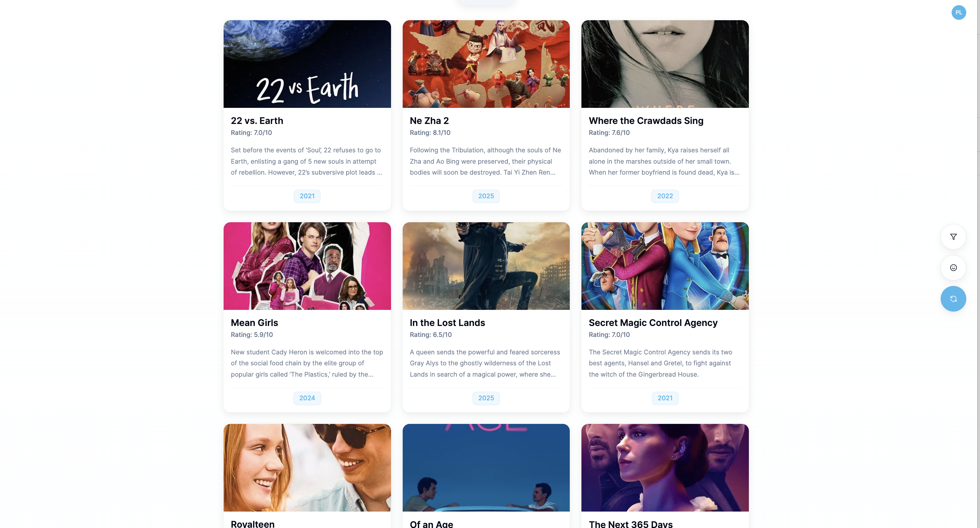Open the Ne Zha 2 poster
Viewport: 980px width, 528px height.
486,64
